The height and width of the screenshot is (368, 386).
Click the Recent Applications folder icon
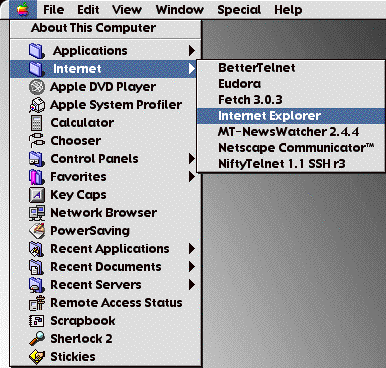(x=37, y=249)
